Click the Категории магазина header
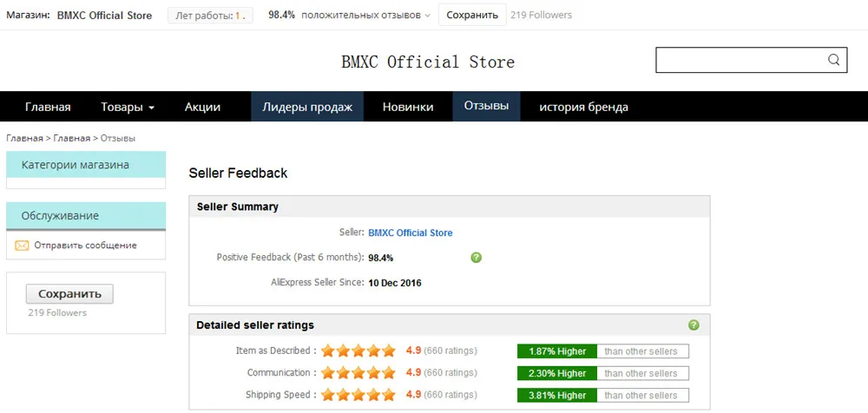868x413 pixels. 86,165
